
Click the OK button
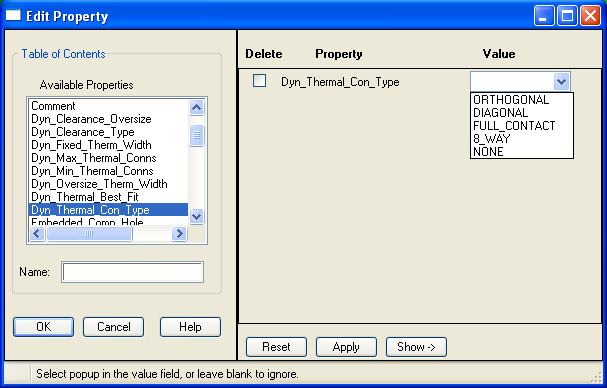tap(43, 327)
